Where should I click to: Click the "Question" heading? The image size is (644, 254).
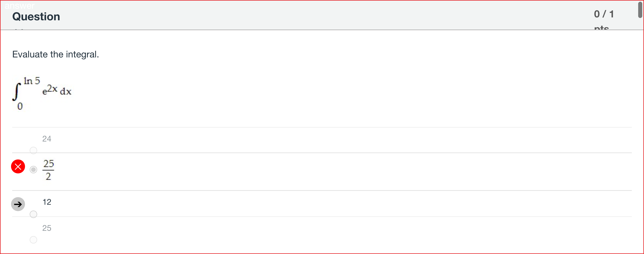click(36, 17)
